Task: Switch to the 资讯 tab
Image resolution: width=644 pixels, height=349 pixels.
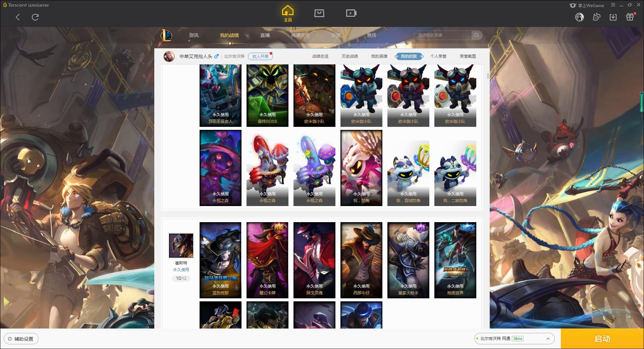Action: click(x=194, y=35)
